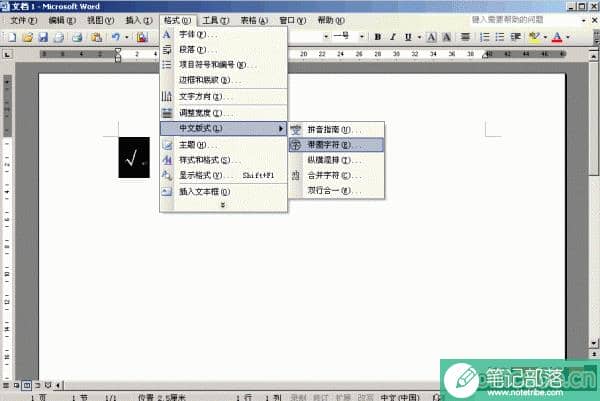Expand the 中文版式(L) submenu item

(223, 128)
